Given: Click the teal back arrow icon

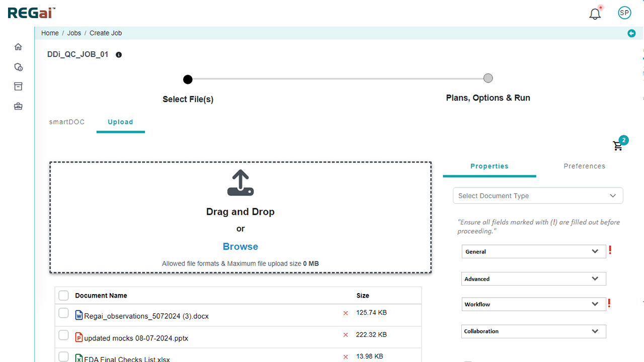Looking at the screenshot, I should (x=631, y=33).
